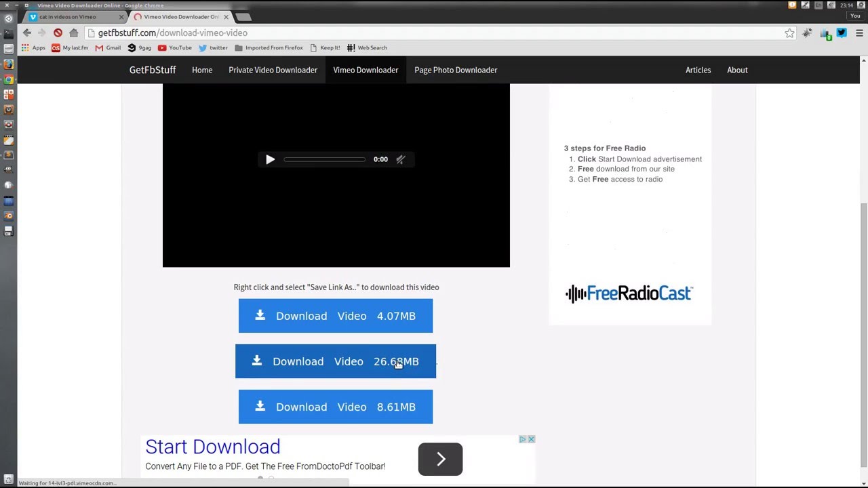Viewport: 868px width, 488px height.
Task: Open the Gmail bookmark
Action: tap(108, 47)
